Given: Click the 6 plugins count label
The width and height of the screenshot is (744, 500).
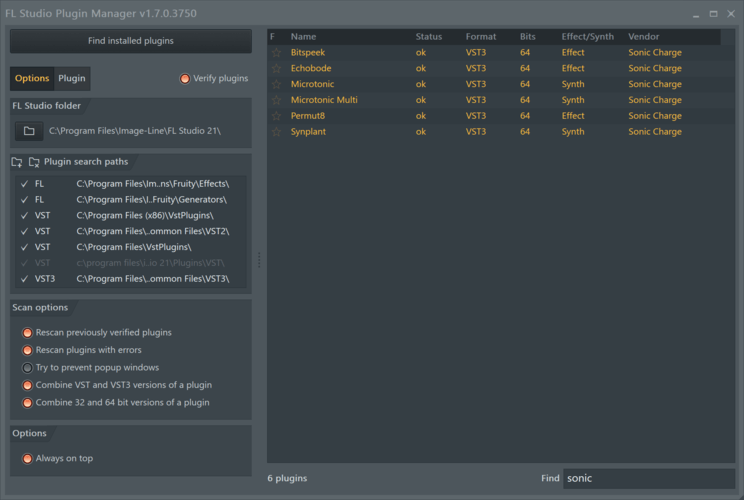Looking at the screenshot, I should click(287, 478).
